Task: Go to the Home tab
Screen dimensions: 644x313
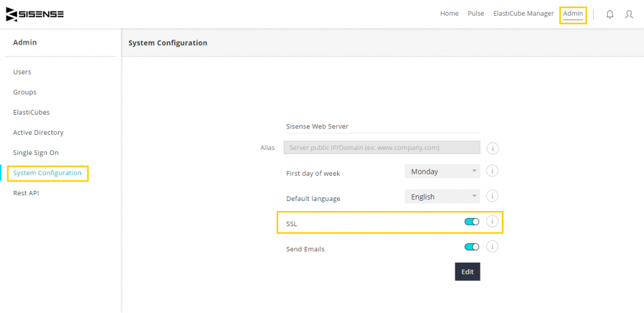Action: pos(449,14)
